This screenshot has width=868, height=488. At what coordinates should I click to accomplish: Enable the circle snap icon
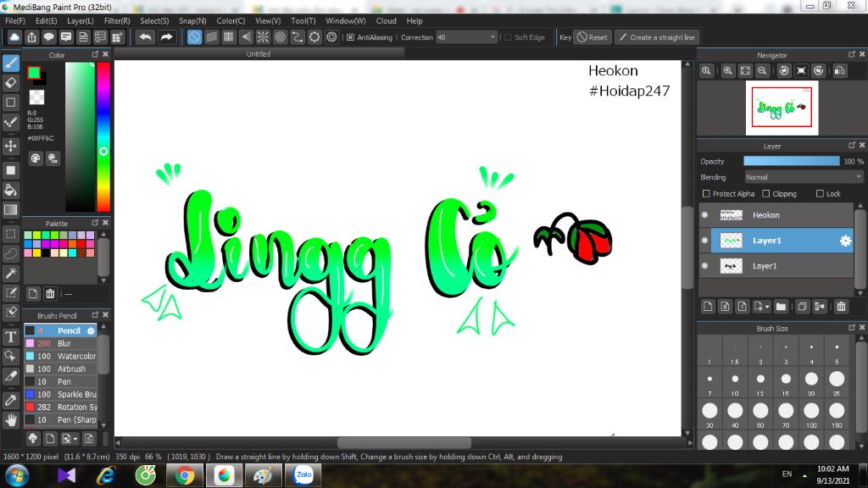(280, 37)
